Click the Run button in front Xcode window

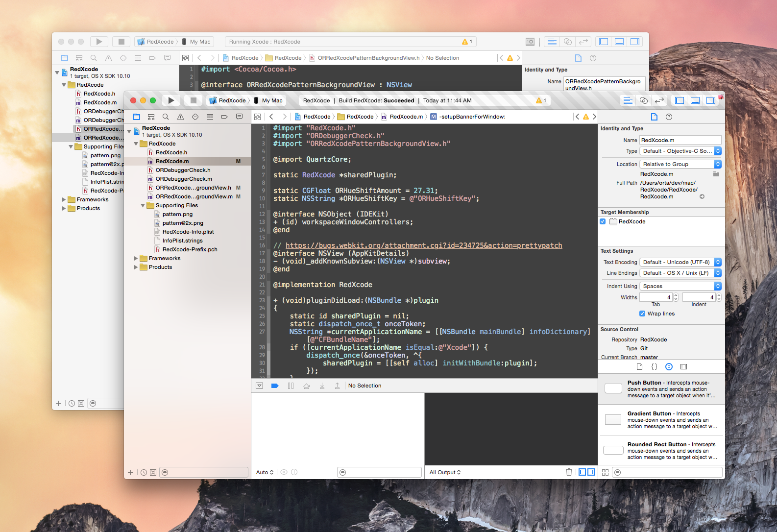(171, 100)
